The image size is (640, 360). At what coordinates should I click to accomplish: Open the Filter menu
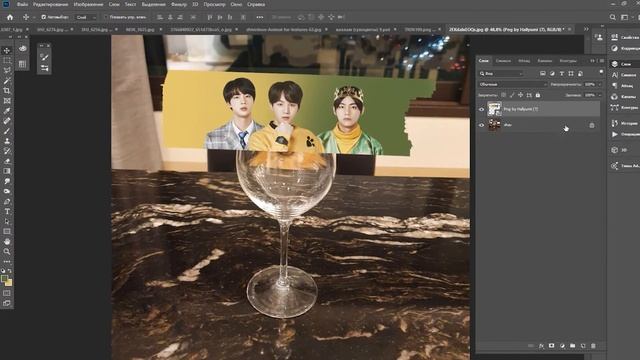tap(179, 4)
